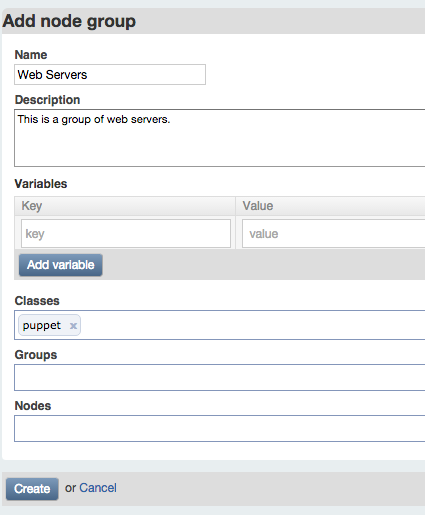Click the Value column header
The image size is (425, 515).
(330, 206)
